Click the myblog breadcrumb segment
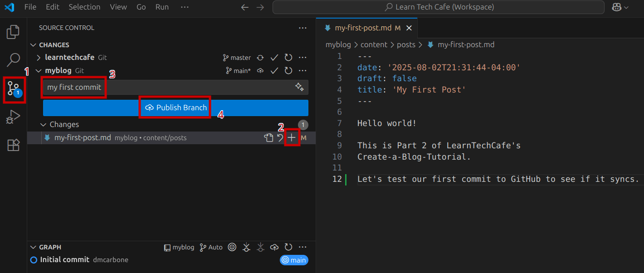The image size is (644, 273). 338,45
